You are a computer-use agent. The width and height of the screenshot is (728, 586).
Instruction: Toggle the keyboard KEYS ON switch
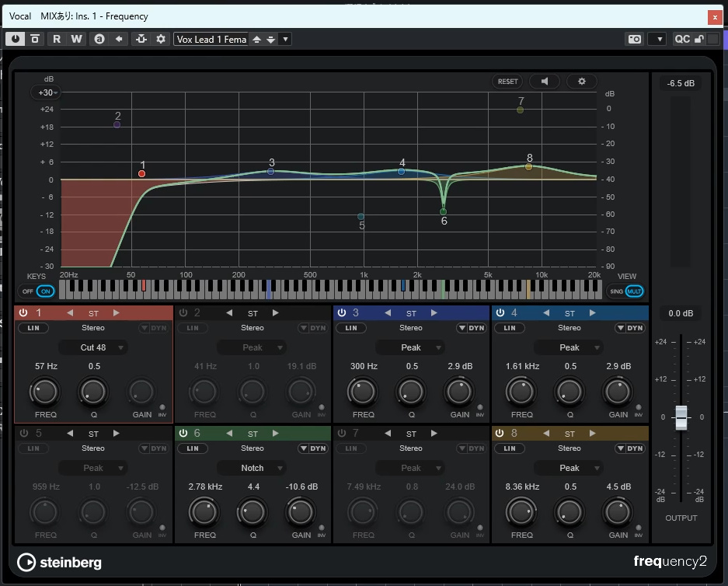click(46, 291)
